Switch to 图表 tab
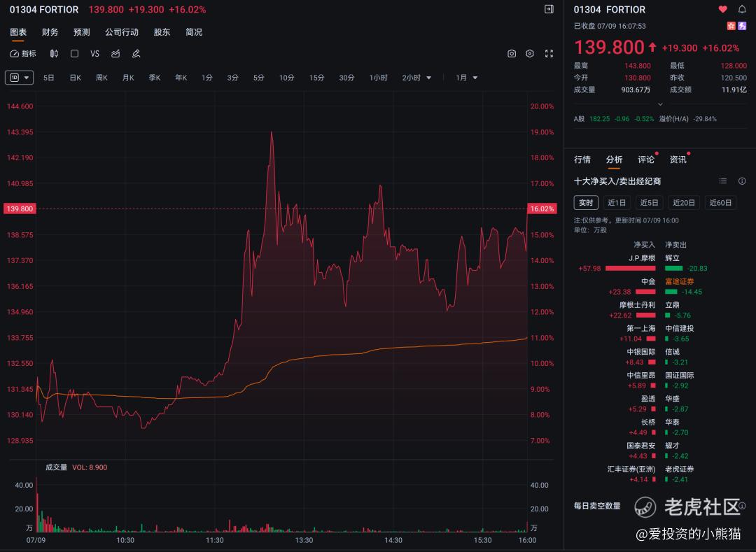The width and height of the screenshot is (756, 552). point(17,31)
